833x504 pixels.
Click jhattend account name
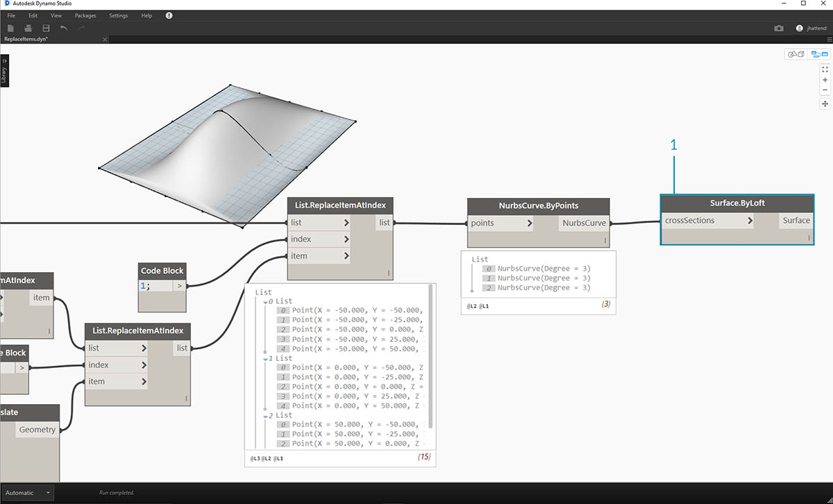(818, 28)
